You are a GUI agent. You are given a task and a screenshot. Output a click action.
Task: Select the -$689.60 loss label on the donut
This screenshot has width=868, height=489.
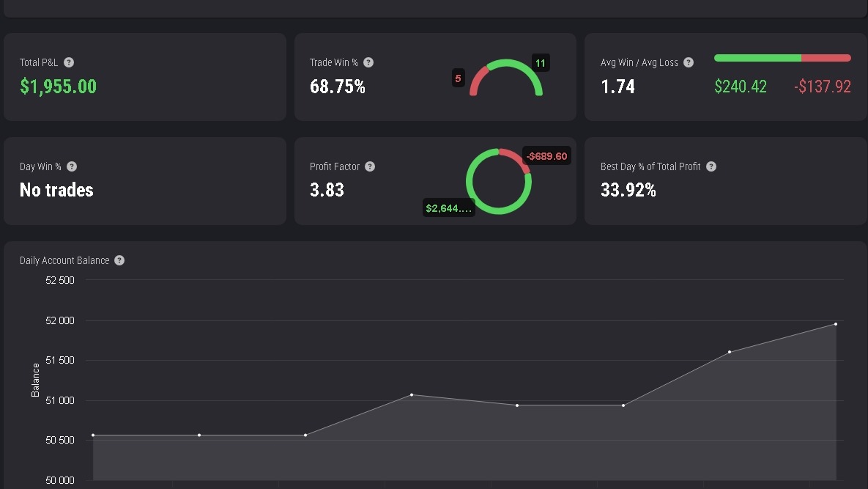tap(546, 156)
